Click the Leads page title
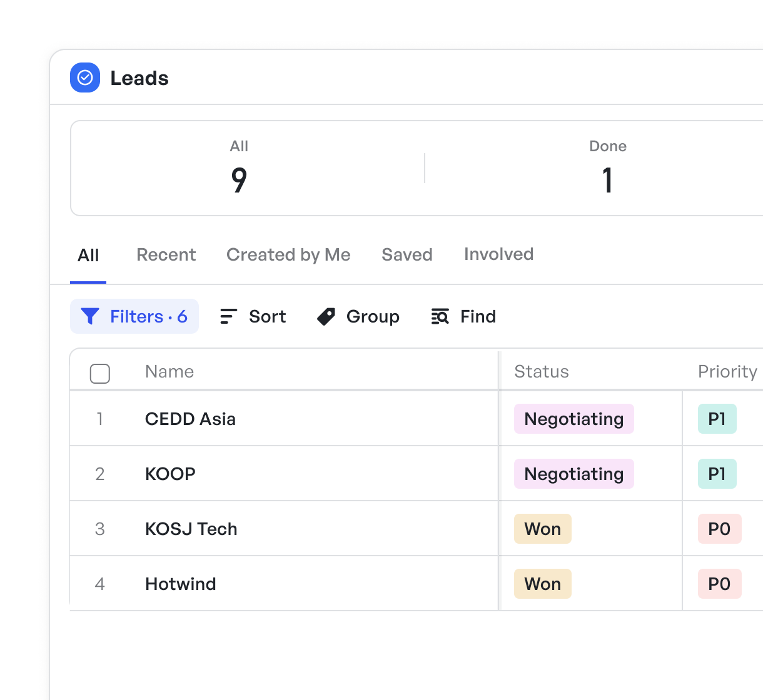This screenshot has height=700, width=763. pyautogui.click(x=139, y=78)
